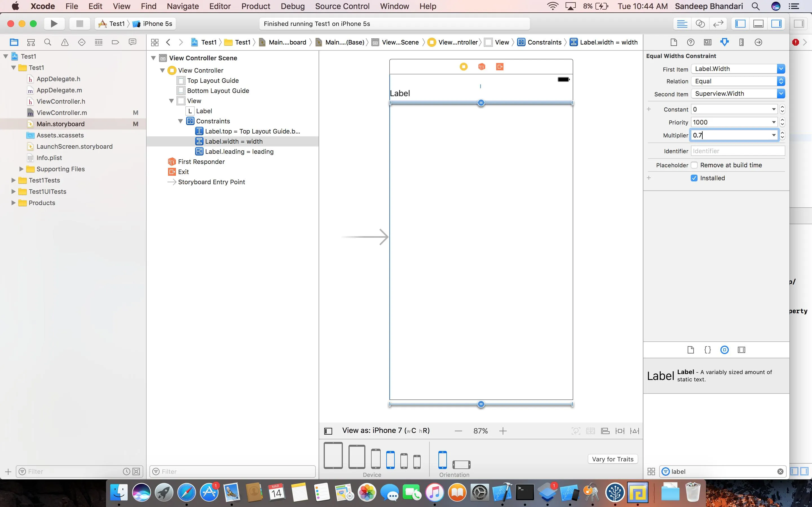Open the Editor menu
The width and height of the screenshot is (812, 507).
click(220, 6)
